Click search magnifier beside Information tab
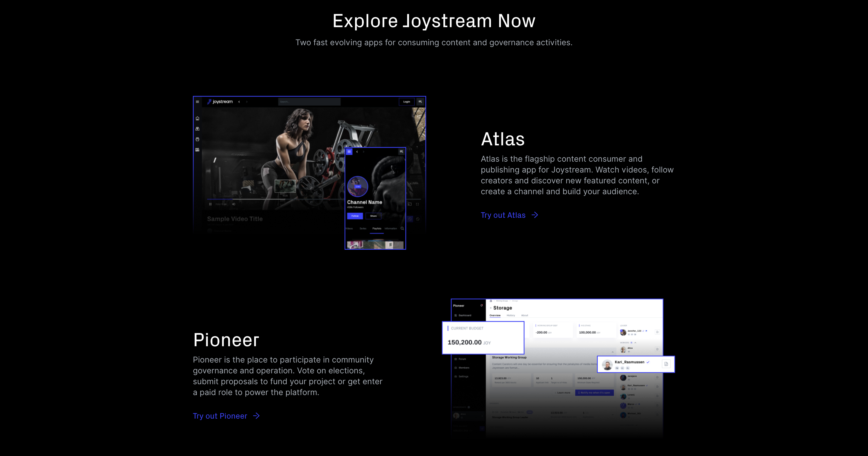The width and height of the screenshot is (868, 456). click(x=402, y=228)
